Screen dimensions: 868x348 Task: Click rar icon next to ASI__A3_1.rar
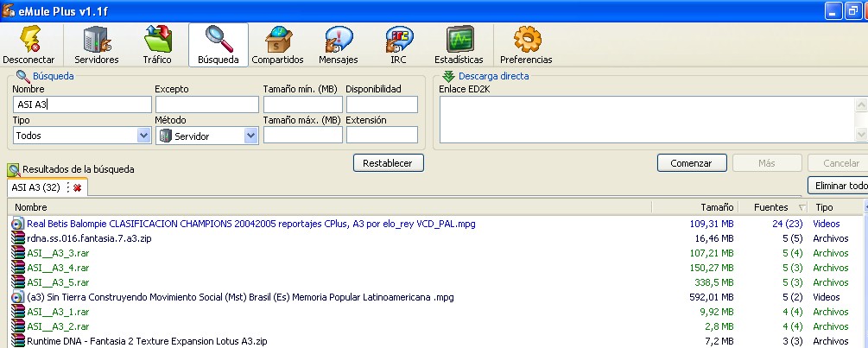[x=18, y=312]
